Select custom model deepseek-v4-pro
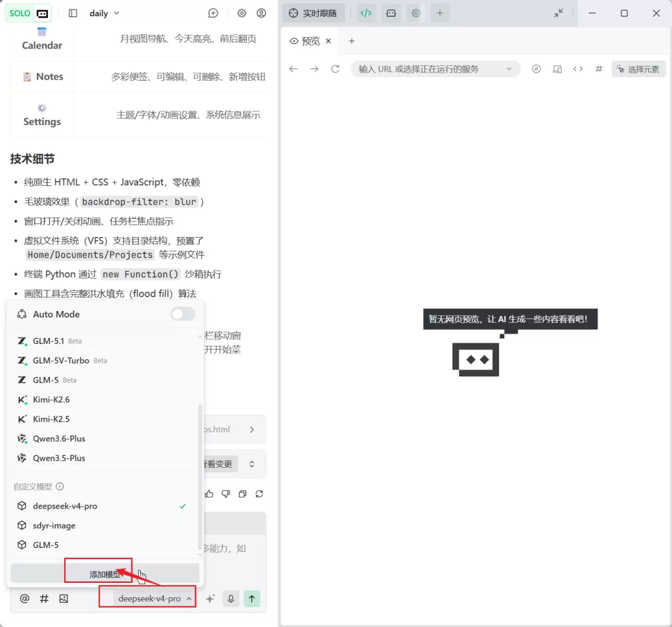This screenshot has width=672, height=627. coord(103,506)
